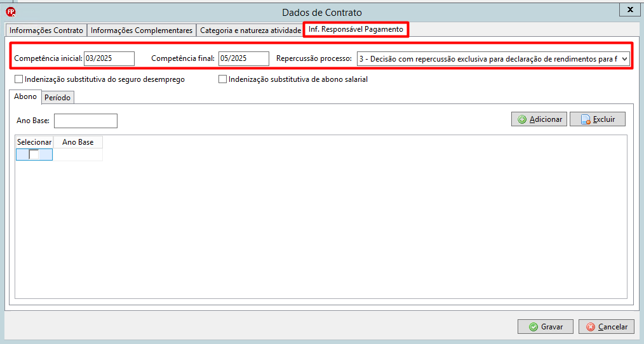The height and width of the screenshot is (344, 644).
Task: Close the Dados de Contrato window
Action: (630, 10)
